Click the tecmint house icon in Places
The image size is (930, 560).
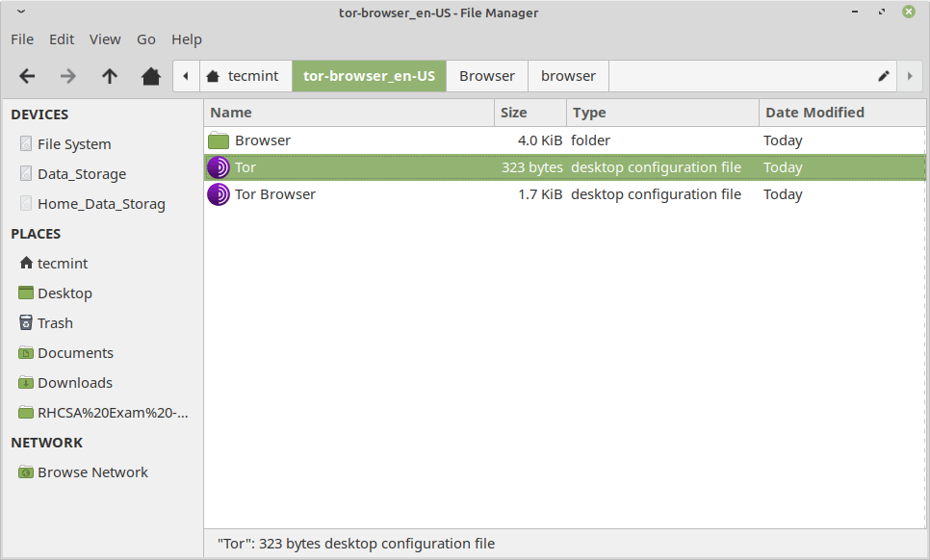[x=25, y=263]
